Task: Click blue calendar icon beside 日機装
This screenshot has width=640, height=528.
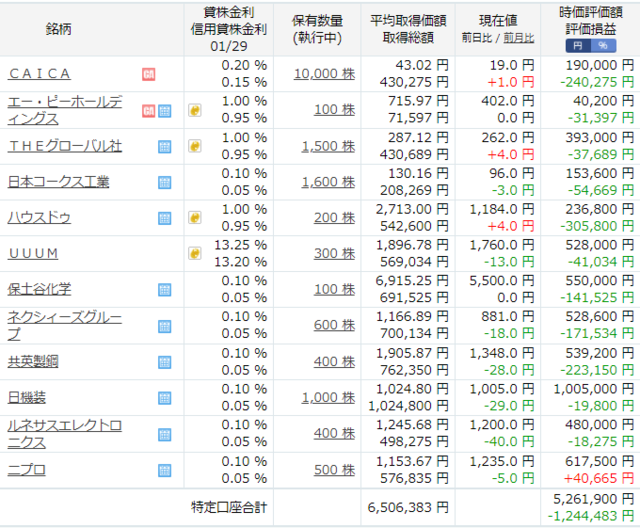Action: click(x=164, y=398)
